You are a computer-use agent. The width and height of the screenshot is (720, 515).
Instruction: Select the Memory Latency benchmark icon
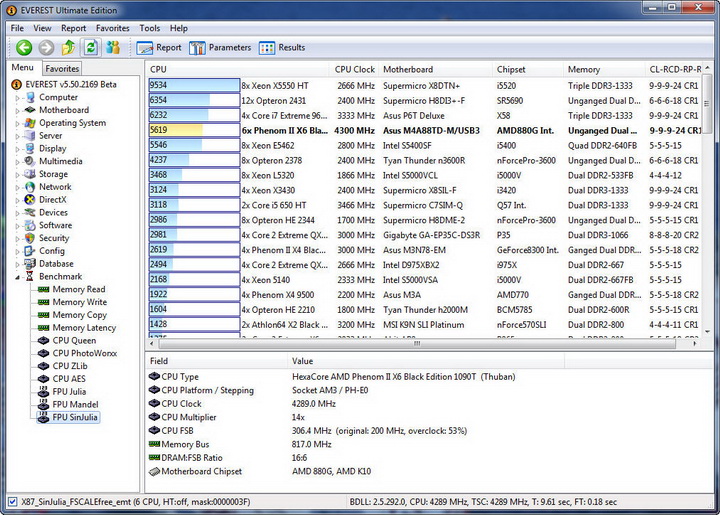tap(44, 328)
